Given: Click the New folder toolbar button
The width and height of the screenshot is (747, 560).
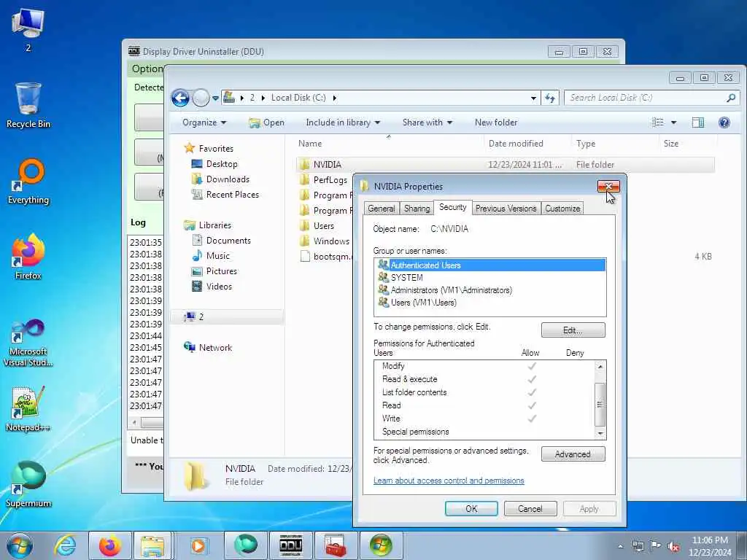Looking at the screenshot, I should click(496, 122).
